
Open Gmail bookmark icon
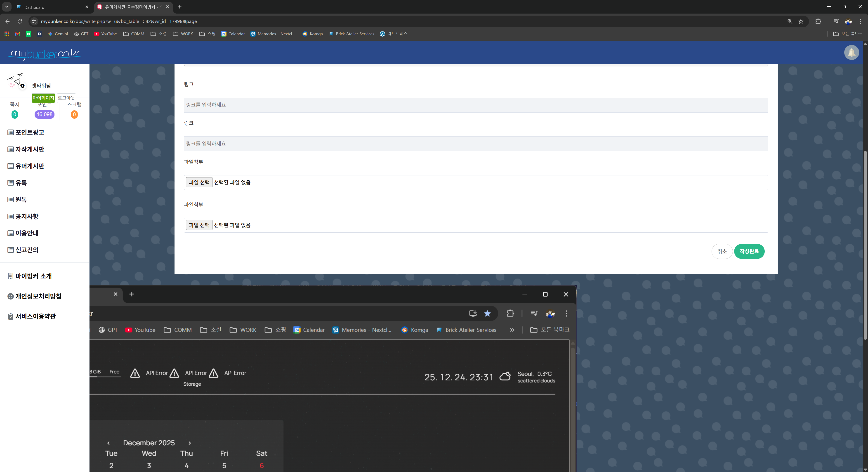18,34
